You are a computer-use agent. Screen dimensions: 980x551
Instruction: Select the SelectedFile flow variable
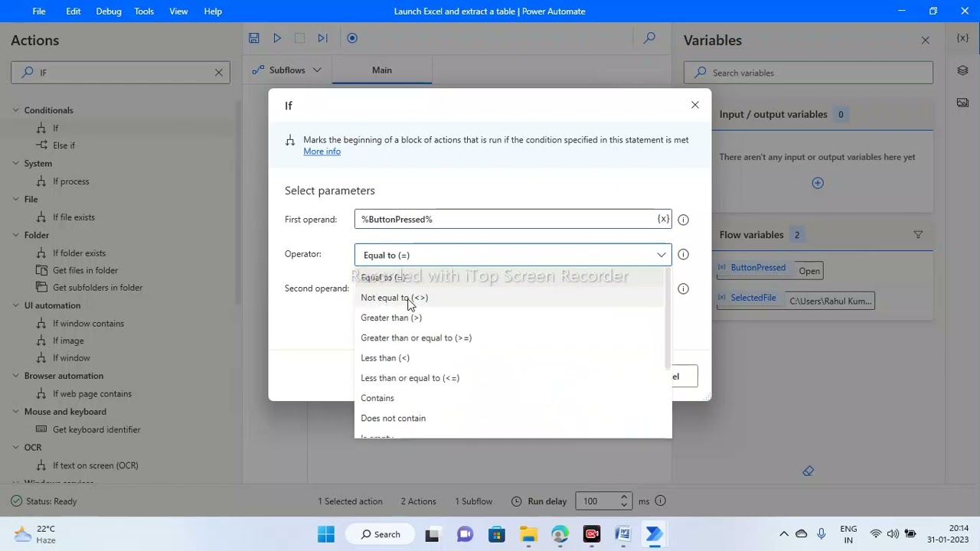click(753, 298)
